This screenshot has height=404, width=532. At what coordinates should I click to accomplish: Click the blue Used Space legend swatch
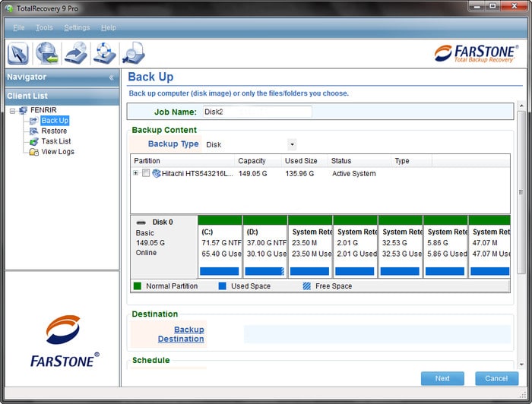click(222, 286)
